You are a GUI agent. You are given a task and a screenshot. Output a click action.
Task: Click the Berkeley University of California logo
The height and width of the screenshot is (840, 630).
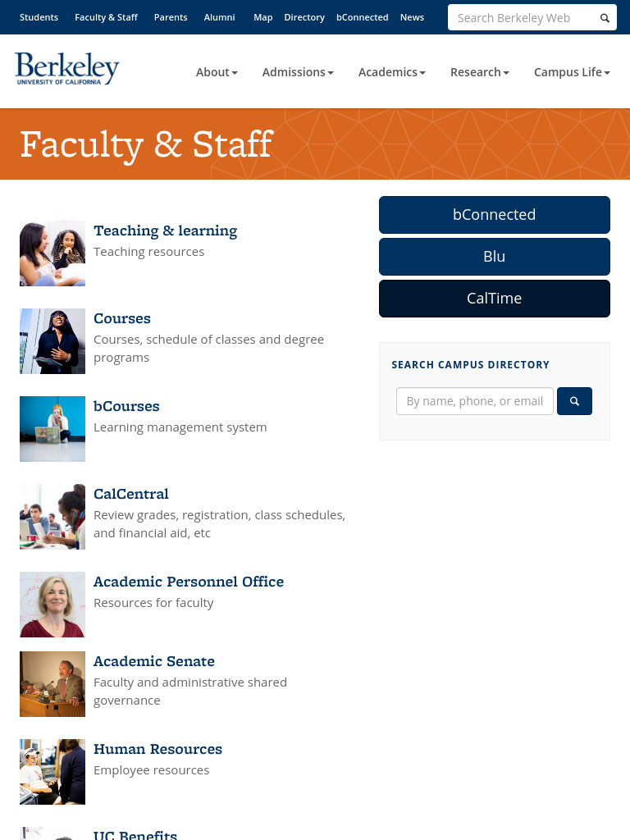coord(67,69)
